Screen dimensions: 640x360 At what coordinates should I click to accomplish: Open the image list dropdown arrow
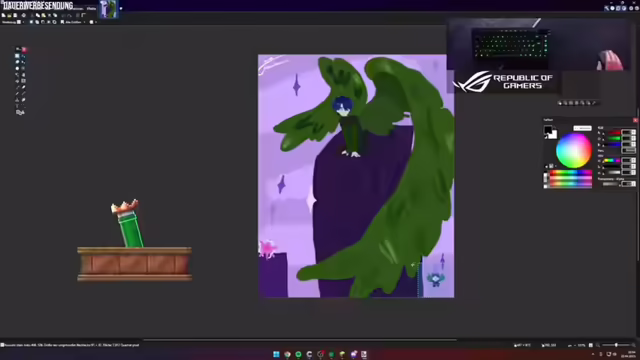pyautogui.click(x=121, y=8)
